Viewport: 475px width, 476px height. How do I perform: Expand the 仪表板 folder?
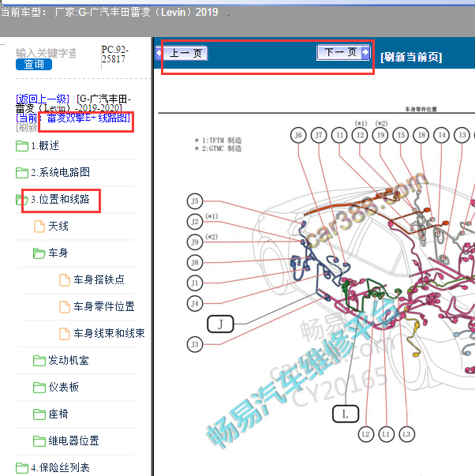coord(63,387)
